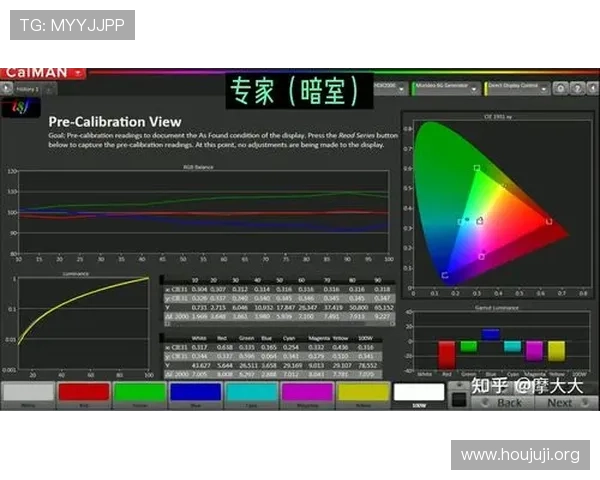
Task: Open the help question mark icon
Action: (x=577, y=88)
